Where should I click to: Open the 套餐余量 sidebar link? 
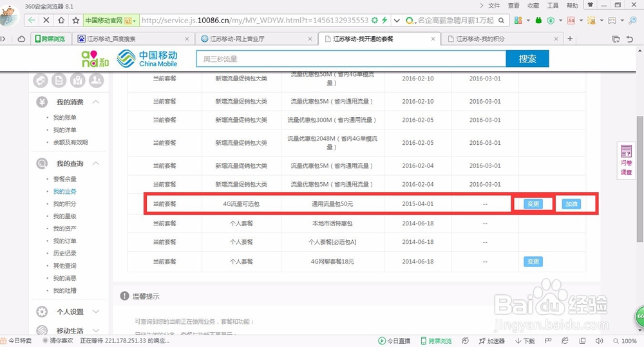64,179
